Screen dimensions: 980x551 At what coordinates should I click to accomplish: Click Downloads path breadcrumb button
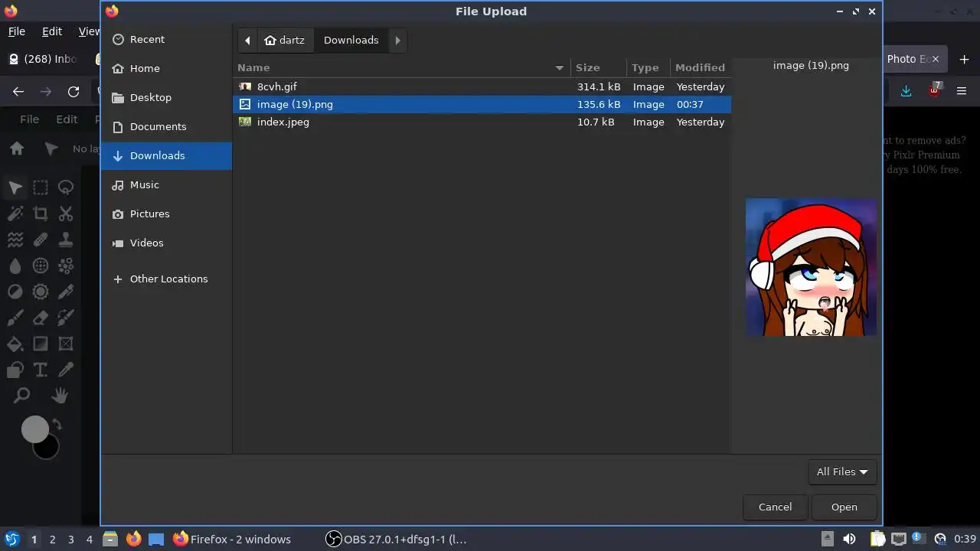[351, 40]
